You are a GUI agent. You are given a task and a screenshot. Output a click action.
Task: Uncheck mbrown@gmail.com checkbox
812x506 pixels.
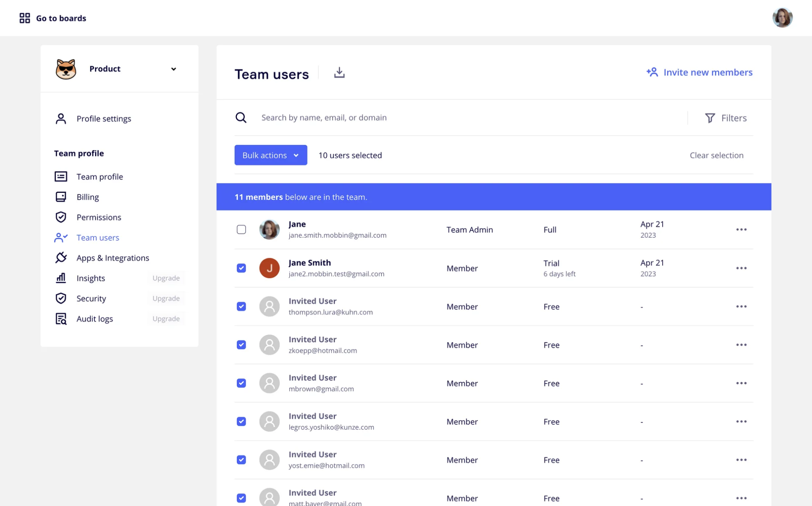[241, 383]
